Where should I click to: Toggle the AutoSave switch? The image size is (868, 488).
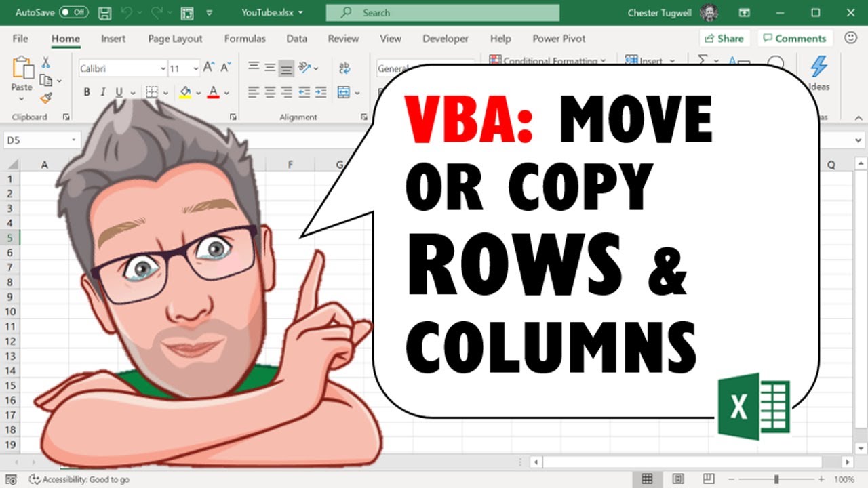coord(73,13)
